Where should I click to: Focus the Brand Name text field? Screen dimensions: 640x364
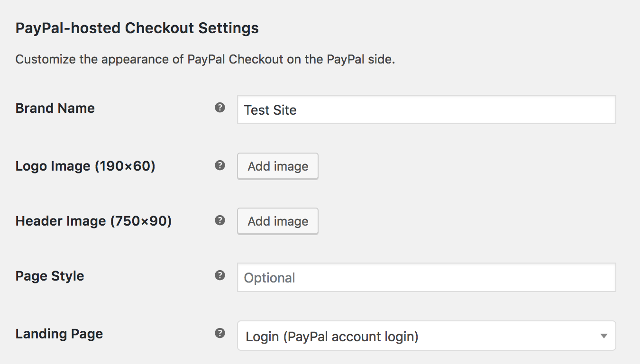pyautogui.click(x=426, y=109)
